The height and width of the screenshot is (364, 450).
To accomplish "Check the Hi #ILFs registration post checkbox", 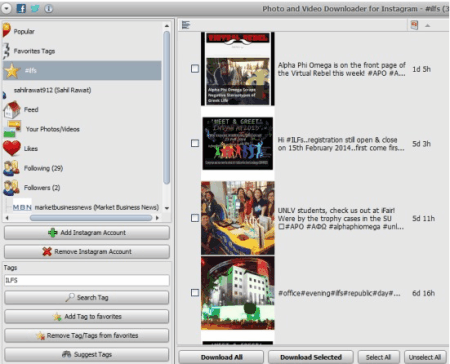I will [x=195, y=143].
